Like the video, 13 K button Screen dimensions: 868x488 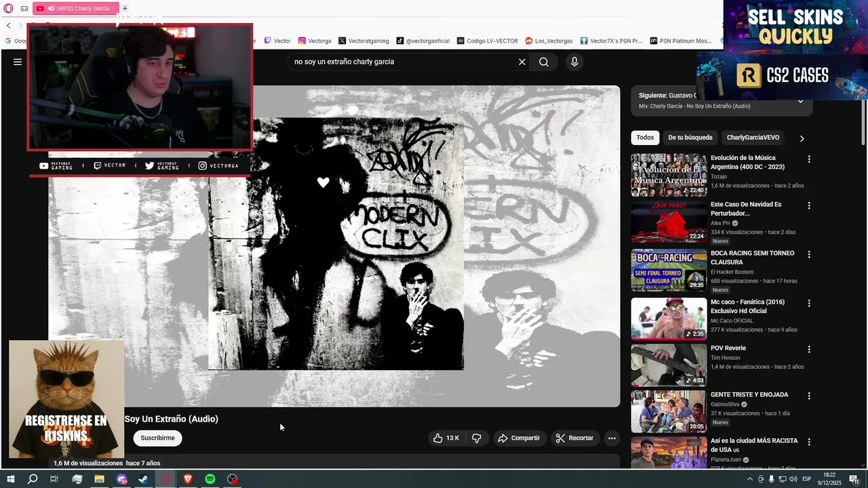(446, 438)
